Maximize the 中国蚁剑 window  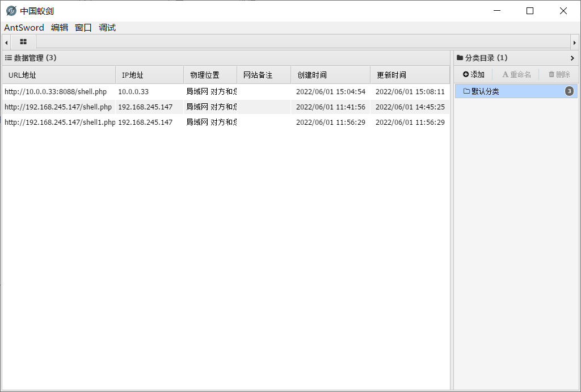pyautogui.click(x=530, y=11)
